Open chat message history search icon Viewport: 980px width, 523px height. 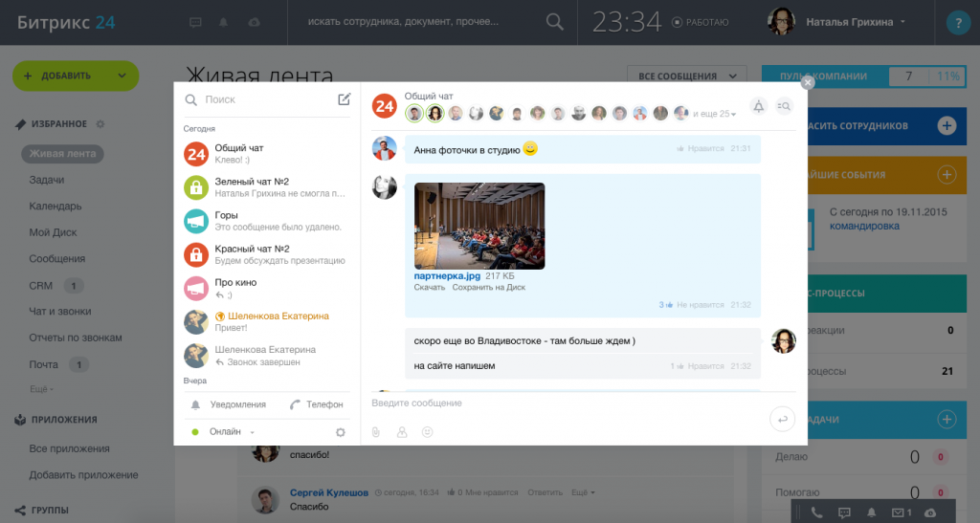[x=784, y=107]
